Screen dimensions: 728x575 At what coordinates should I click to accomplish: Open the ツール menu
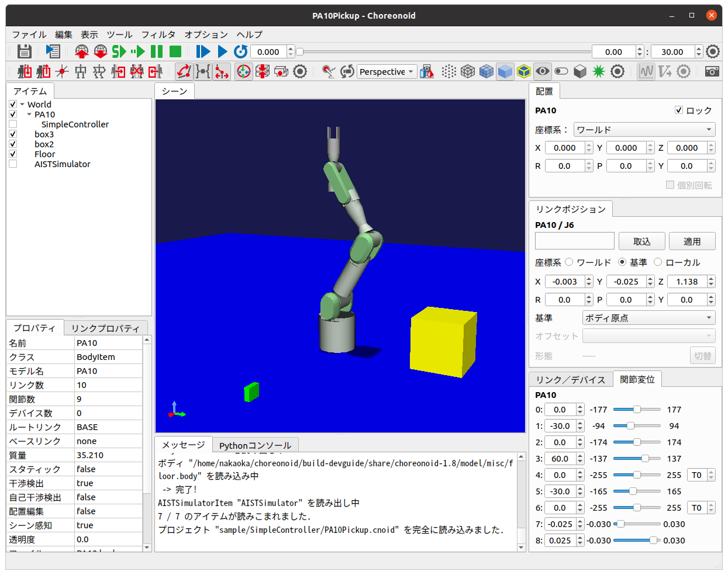click(119, 34)
